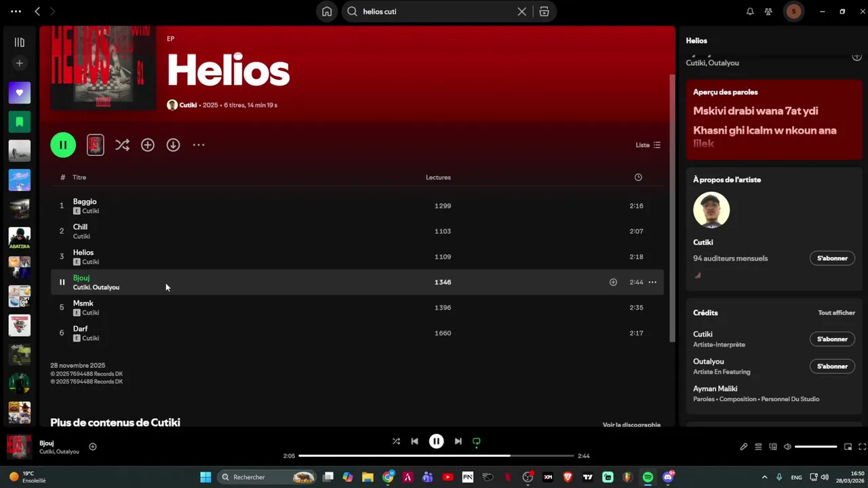
Task: Open the album preview thumbnail button
Action: (x=96, y=144)
